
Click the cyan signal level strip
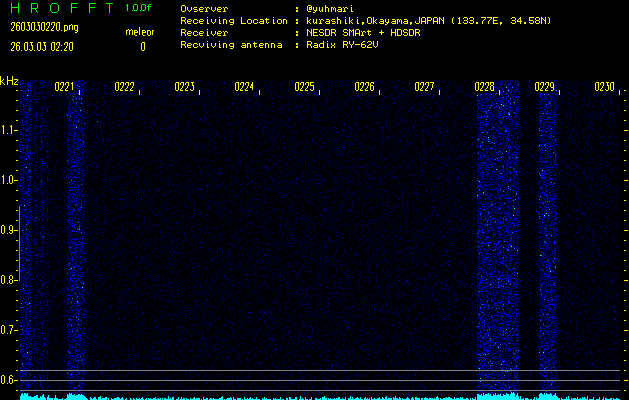(320, 396)
